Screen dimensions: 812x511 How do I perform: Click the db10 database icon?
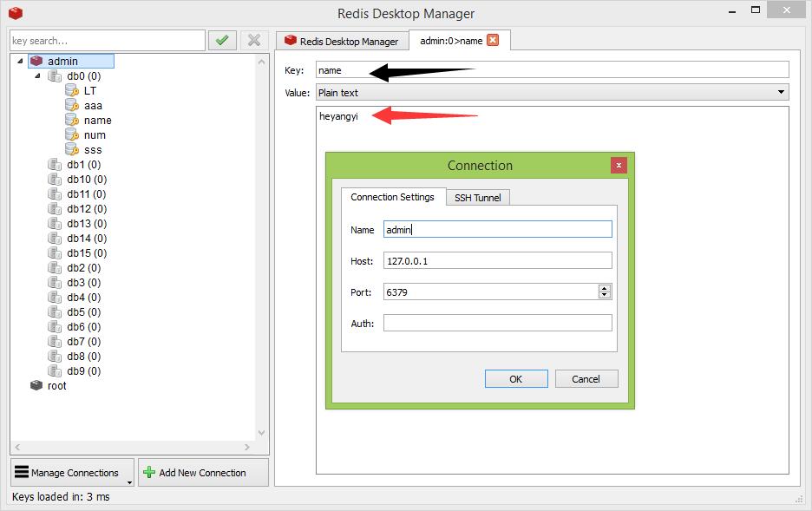pos(55,179)
